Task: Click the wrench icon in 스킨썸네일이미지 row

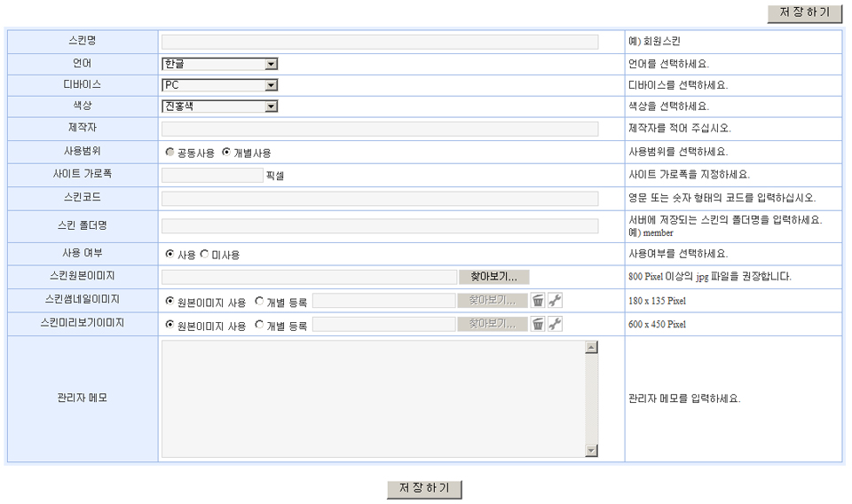Action: coord(555,301)
